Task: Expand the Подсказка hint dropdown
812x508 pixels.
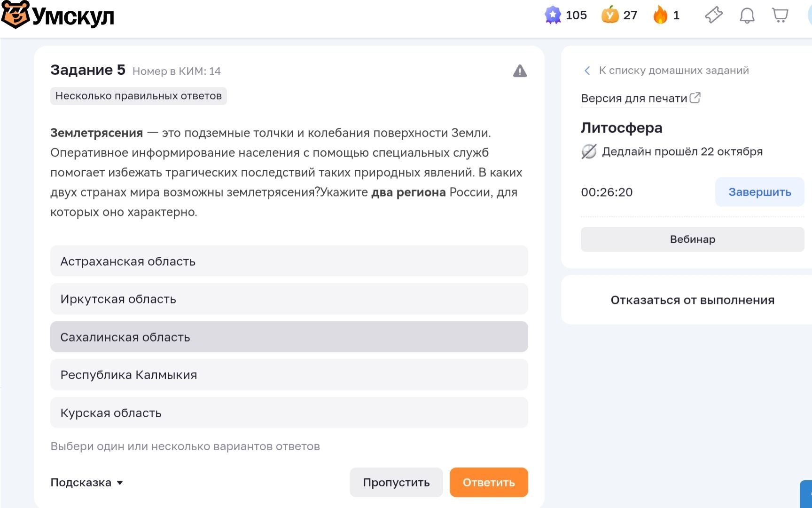Action: tap(87, 483)
